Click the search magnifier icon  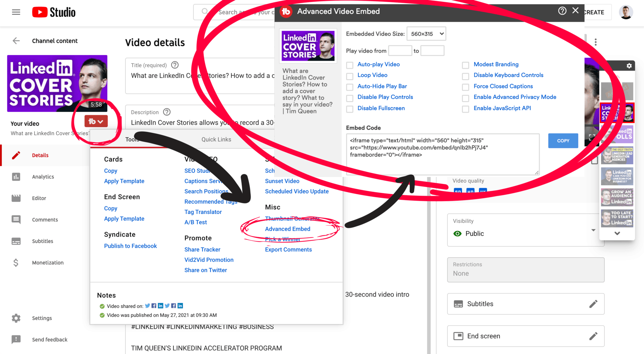205,12
